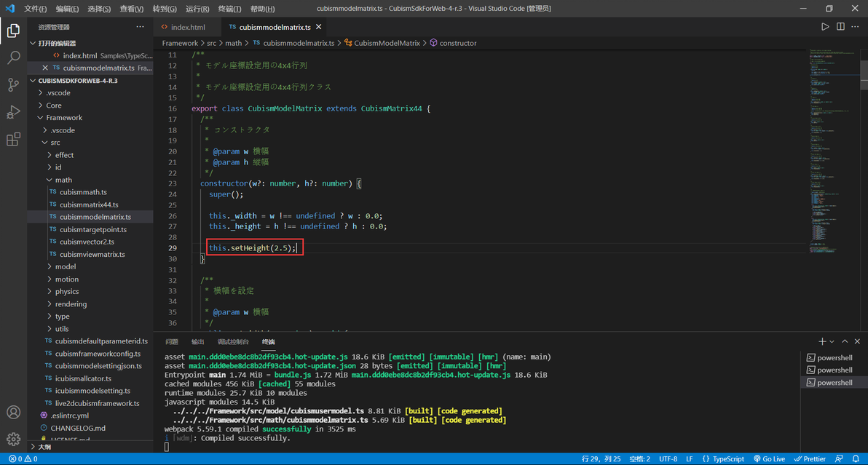This screenshot has width=868, height=465.
Task: Open cubismmatrix44.ts in file tree
Action: coord(90,204)
